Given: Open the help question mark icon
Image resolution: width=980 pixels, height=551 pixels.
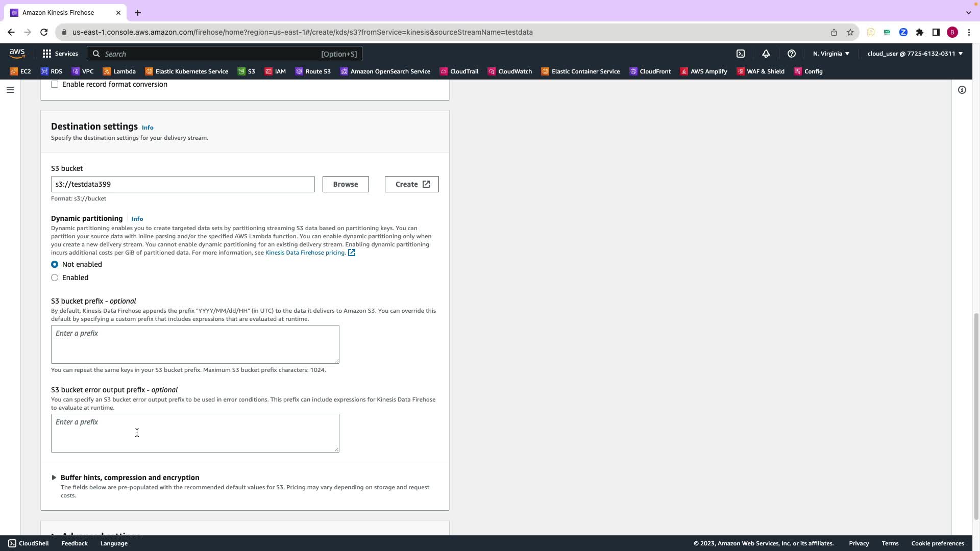Looking at the screenshot, I should coord(792,54).
